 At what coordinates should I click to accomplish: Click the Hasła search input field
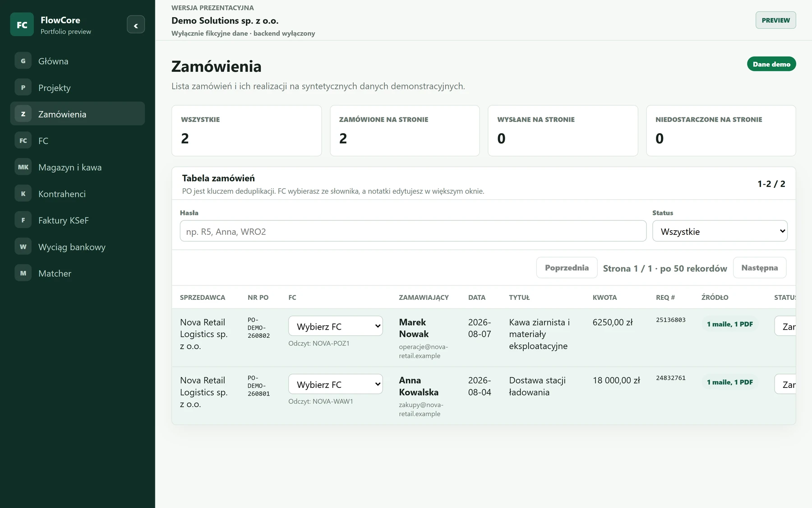413,231
